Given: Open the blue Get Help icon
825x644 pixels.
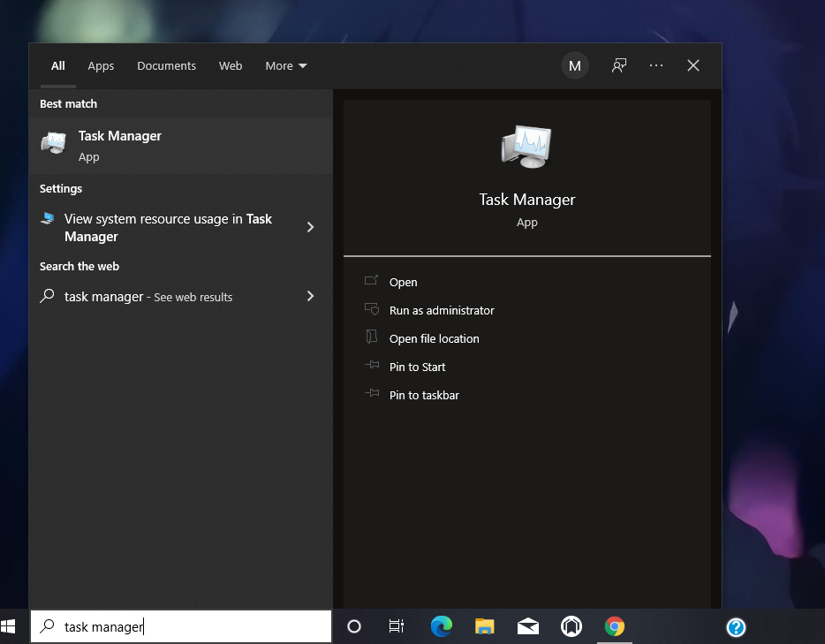Looking at the screenshot, I should pos(736,626).
